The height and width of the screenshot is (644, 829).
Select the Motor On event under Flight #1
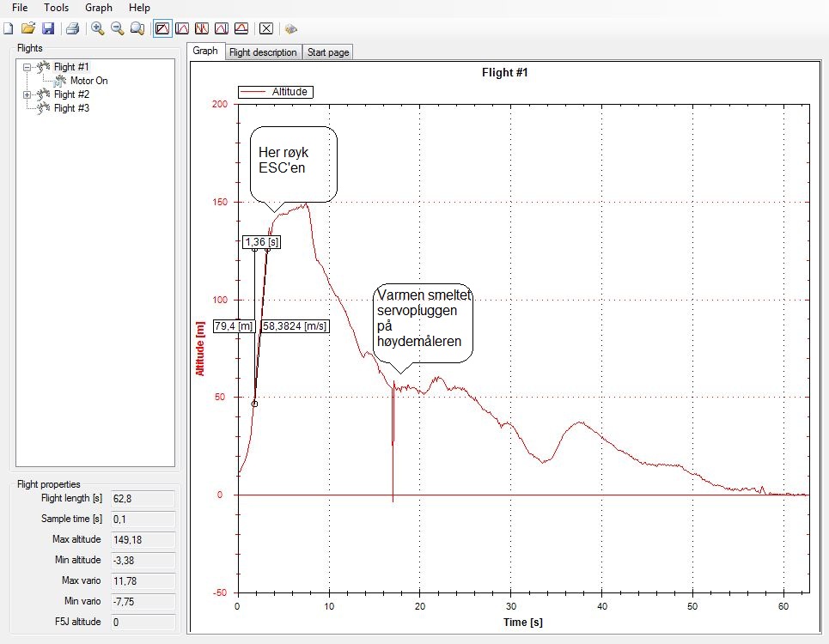88,81
